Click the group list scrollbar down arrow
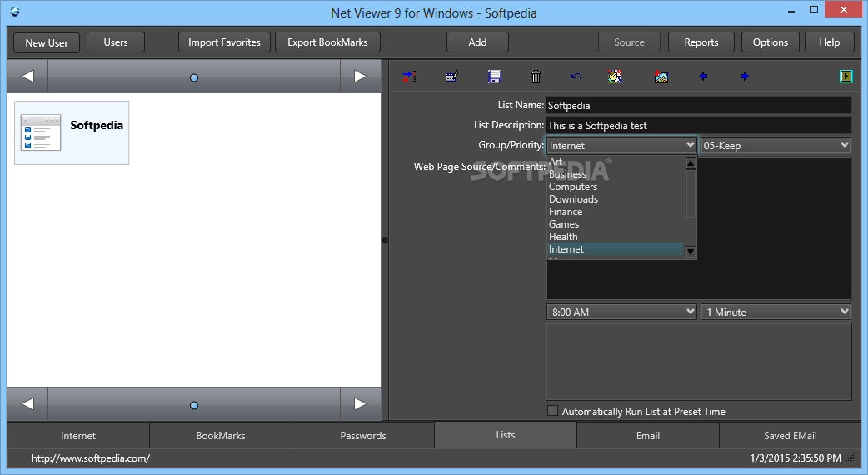 point(691,252)
